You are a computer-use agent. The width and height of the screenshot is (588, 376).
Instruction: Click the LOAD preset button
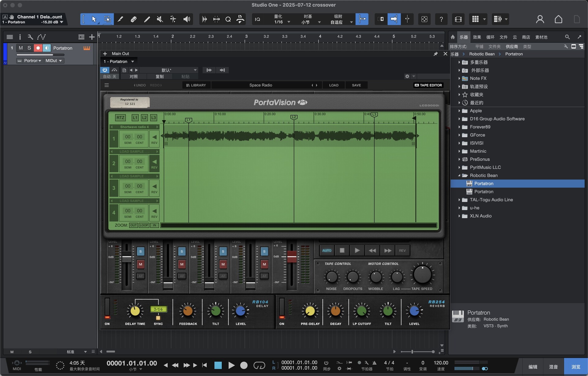click(334, 85)
